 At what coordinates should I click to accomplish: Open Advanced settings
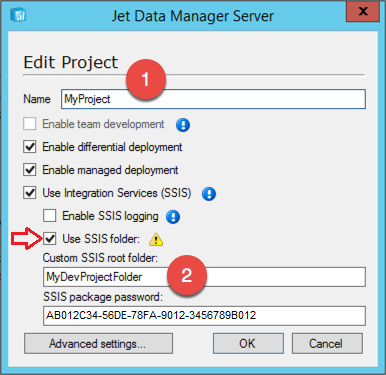98,343
